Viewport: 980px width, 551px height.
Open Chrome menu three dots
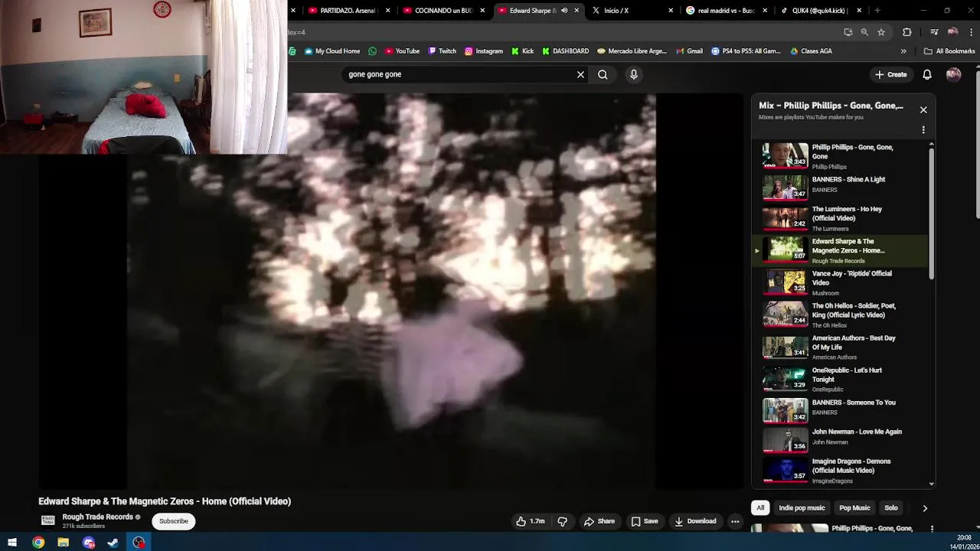pyautogui.click(x=972, y=32)
